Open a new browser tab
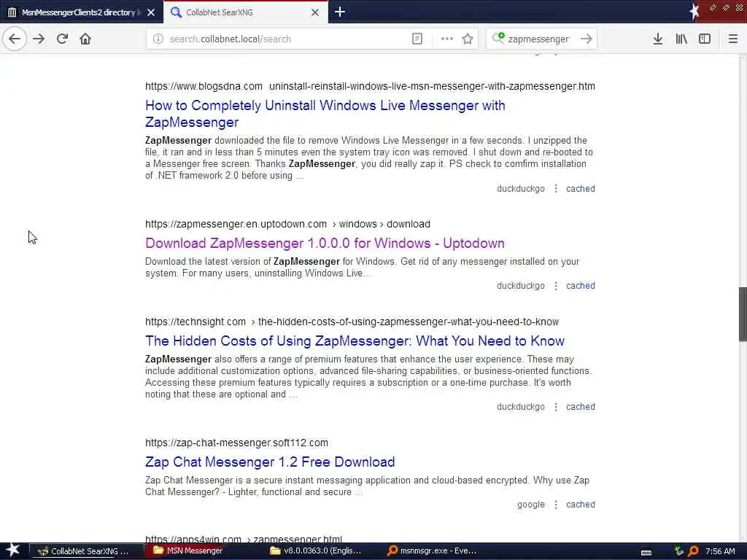Image resolution: width=747 pixels, height=560 pixels. (x=340, y=12)
